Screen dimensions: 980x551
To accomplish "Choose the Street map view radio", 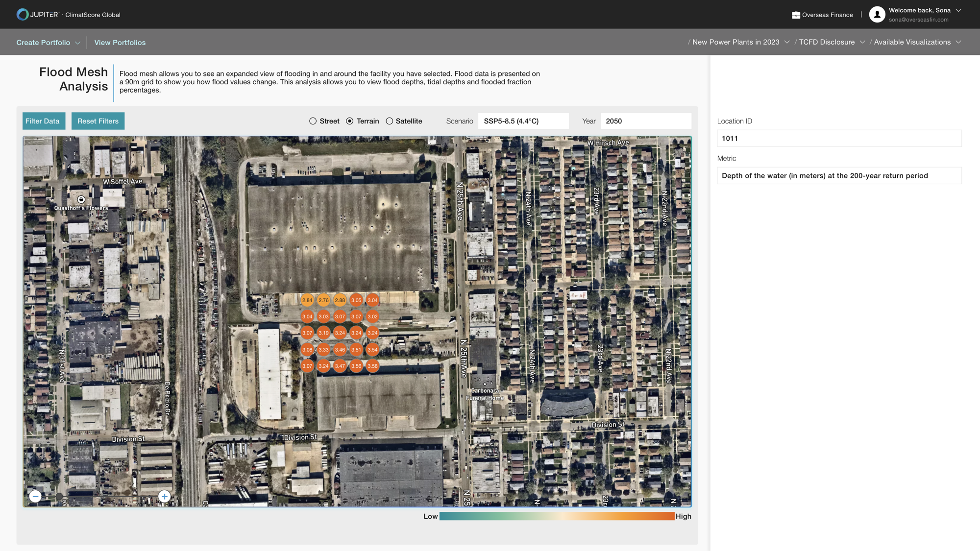I will pyautogui.click(x=313, y=121).
